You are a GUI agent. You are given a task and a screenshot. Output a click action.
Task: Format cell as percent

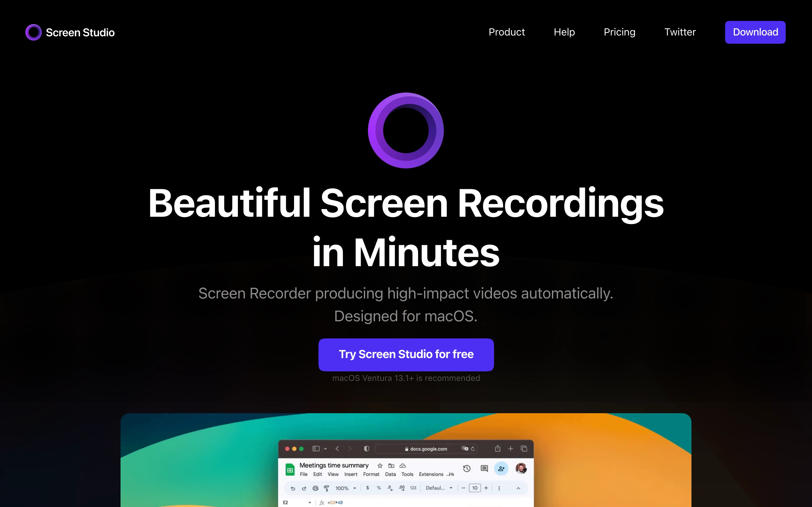tap(379, 488)
